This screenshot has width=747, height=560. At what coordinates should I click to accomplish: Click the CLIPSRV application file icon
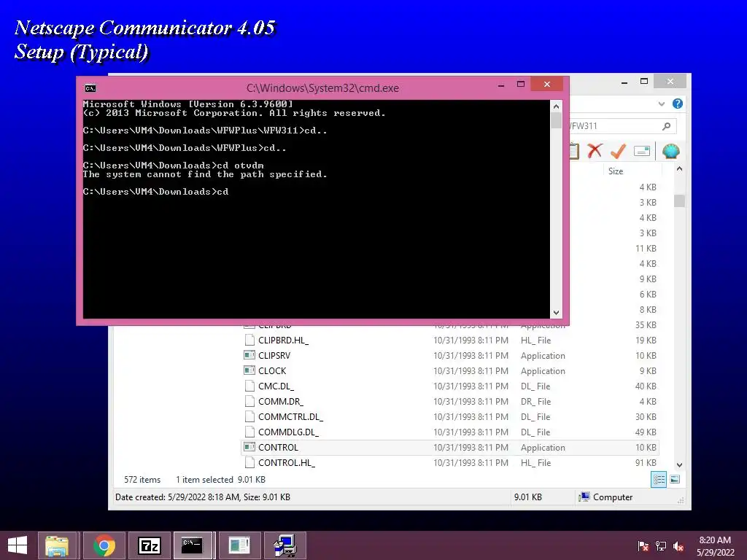pyautogui.click(x=249, y=355)
